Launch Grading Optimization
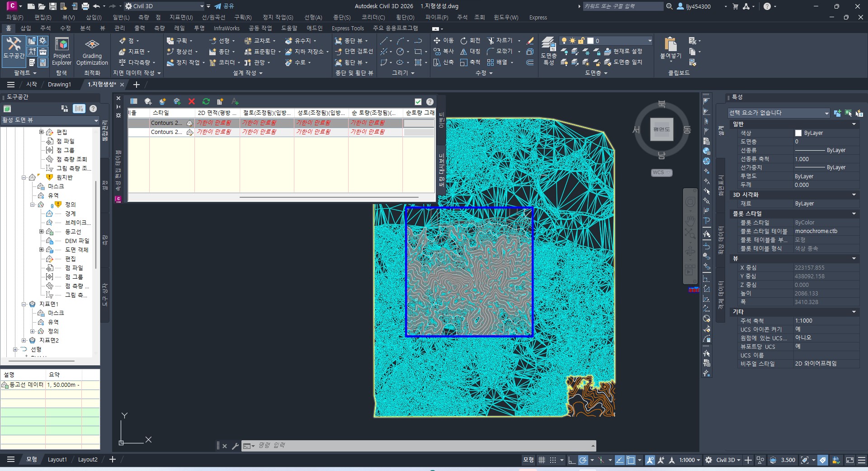The image size is (868, 471). click(x=92, y=51)
